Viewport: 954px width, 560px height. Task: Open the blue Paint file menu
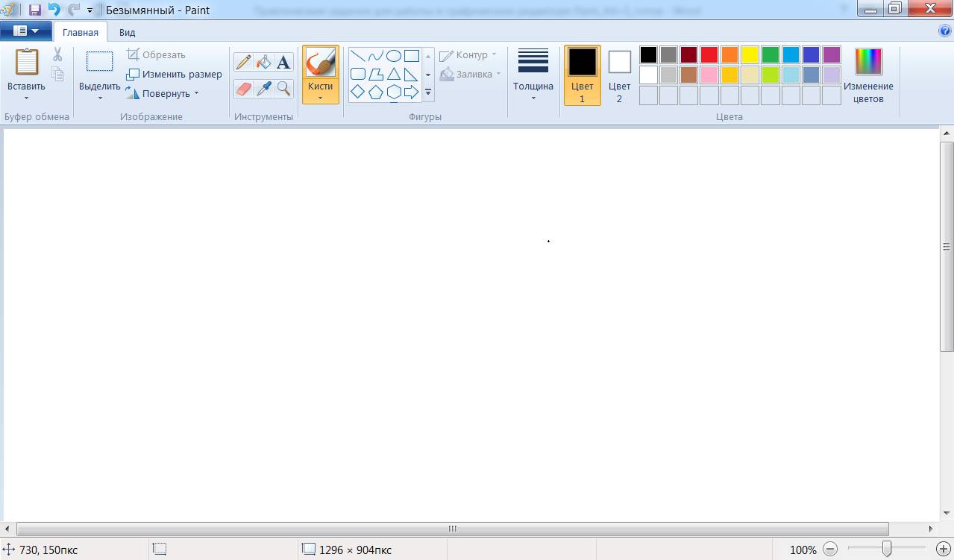click(26, 31)
